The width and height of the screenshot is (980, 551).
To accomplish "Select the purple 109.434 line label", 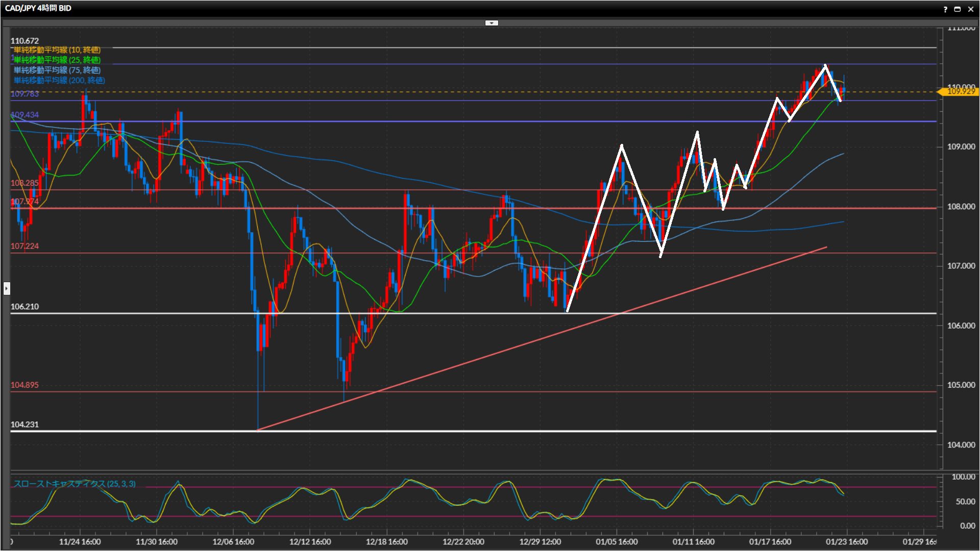I will click(x=24, y=115).
